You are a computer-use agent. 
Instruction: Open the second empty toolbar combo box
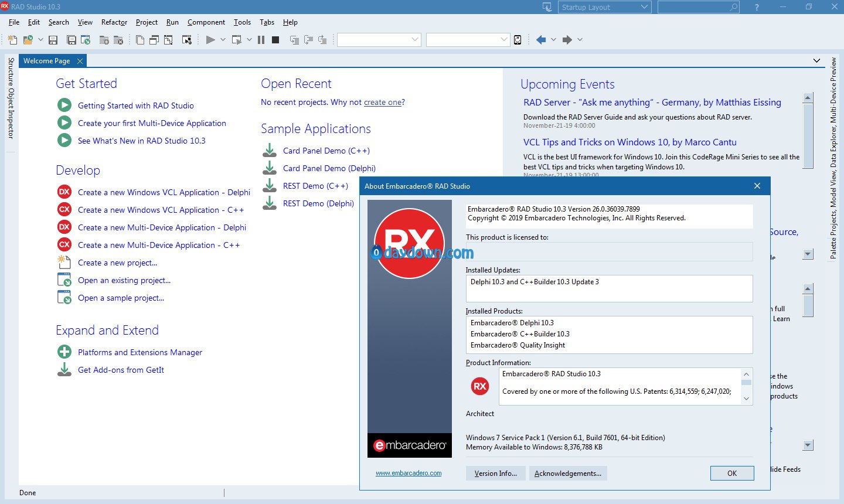[x=468, y=39]
